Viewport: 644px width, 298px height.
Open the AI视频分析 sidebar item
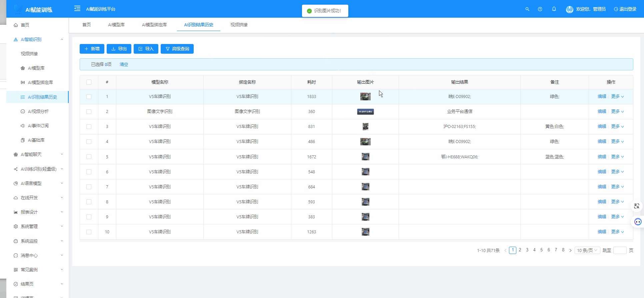tap(37, 111)
